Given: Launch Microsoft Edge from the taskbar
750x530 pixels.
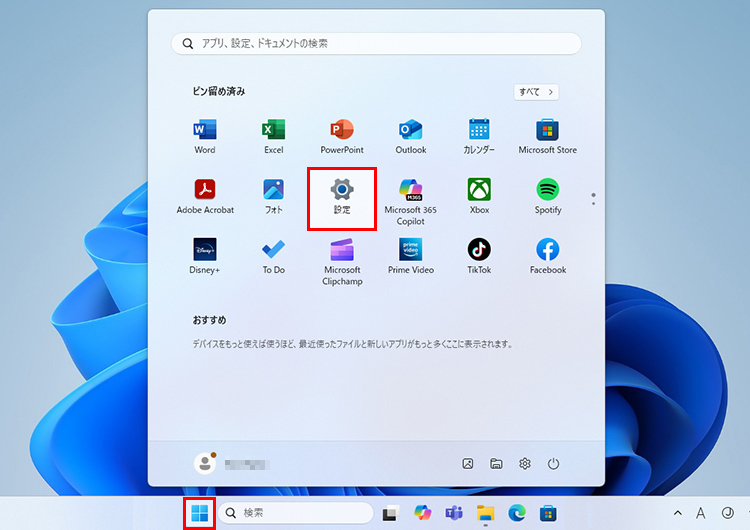Looking at the screenshot, I should click(517, 513).
